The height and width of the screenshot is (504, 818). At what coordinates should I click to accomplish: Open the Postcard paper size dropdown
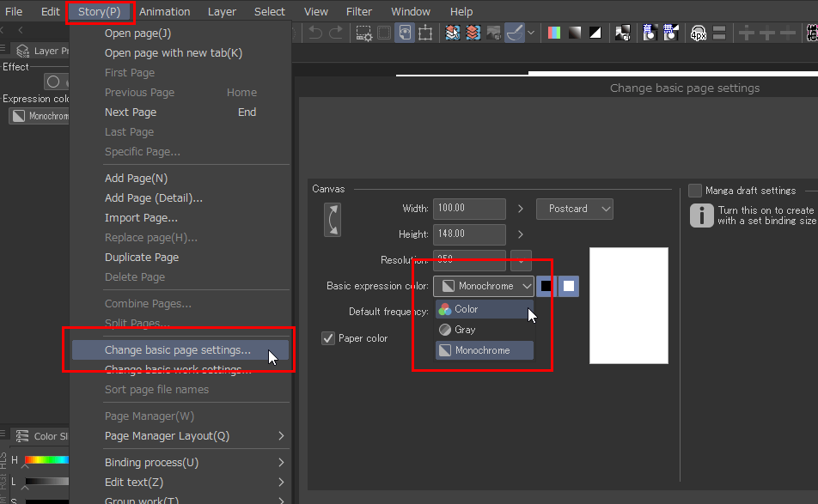[574, 209]
